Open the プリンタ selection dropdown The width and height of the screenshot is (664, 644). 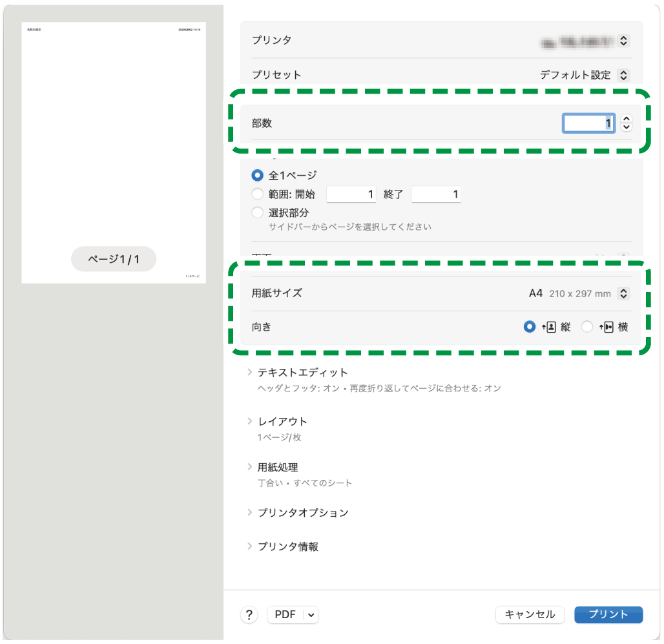pos(622,40)
